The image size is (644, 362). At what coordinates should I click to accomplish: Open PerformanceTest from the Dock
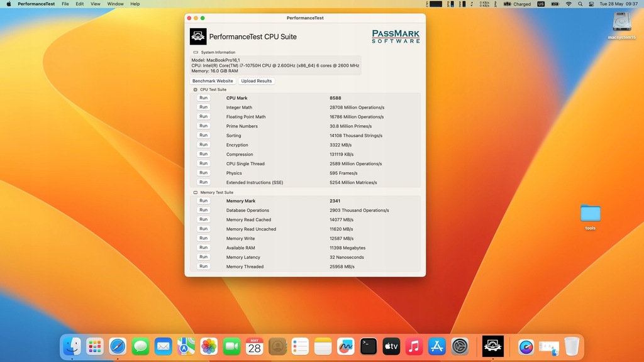[x=492, y=346]
